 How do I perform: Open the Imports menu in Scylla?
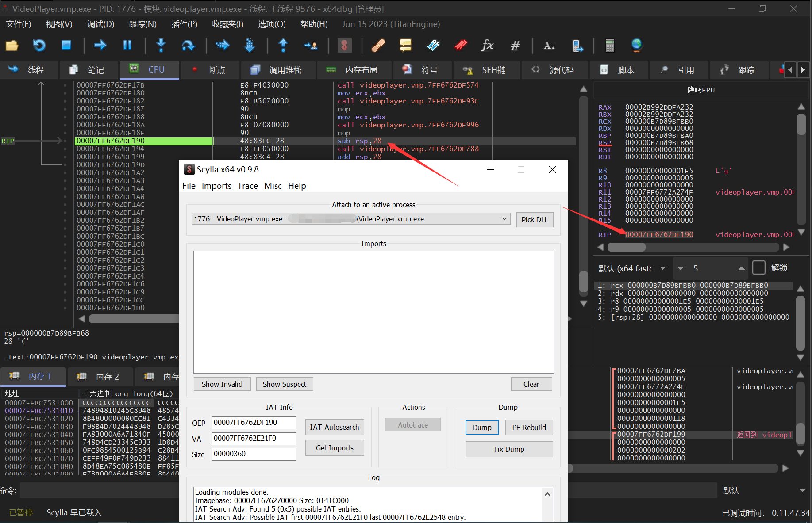(x=216, y=186)
